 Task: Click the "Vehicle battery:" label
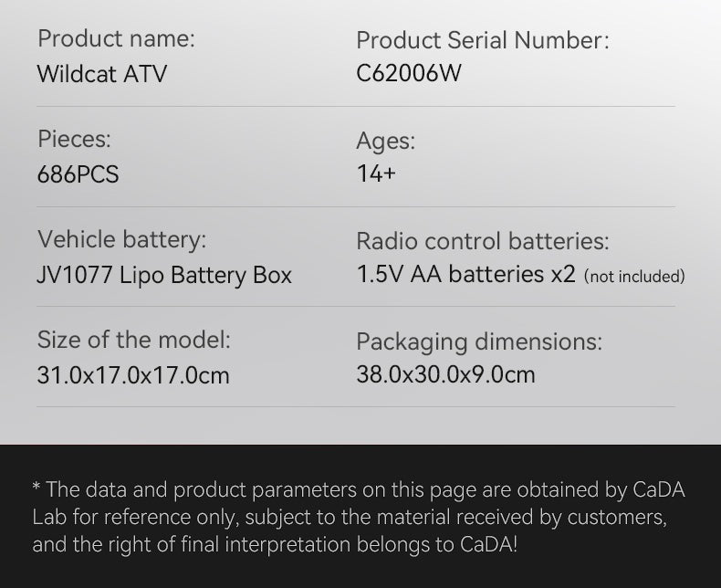pyautogui.click(x=121, y=240)
